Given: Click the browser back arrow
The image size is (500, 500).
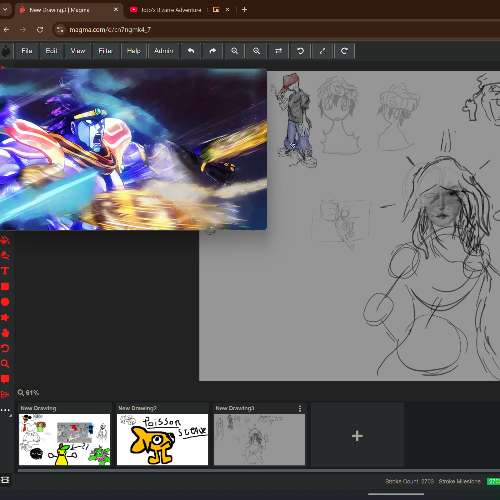Looking at the screenshot, I should tap(6, 30).
